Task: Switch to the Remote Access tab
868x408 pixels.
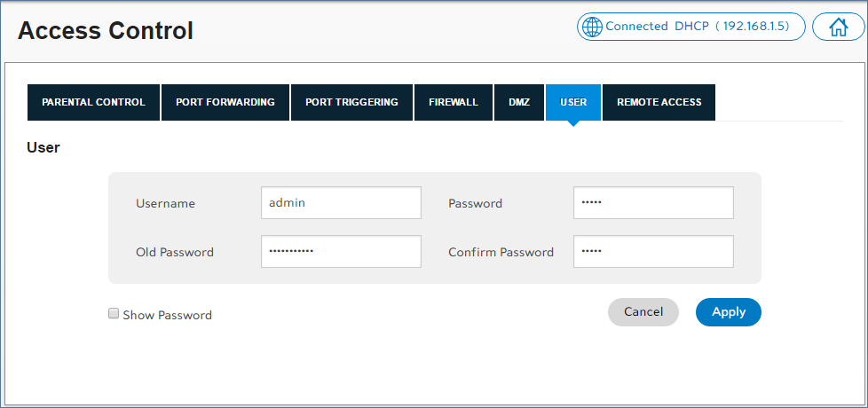Action: click(x=659, y=102)
